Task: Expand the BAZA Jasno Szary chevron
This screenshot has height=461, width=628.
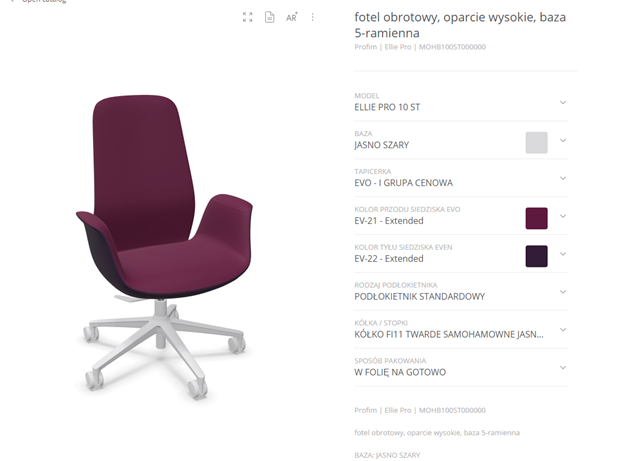Action: pyautogui.click(x=563, y=141)
